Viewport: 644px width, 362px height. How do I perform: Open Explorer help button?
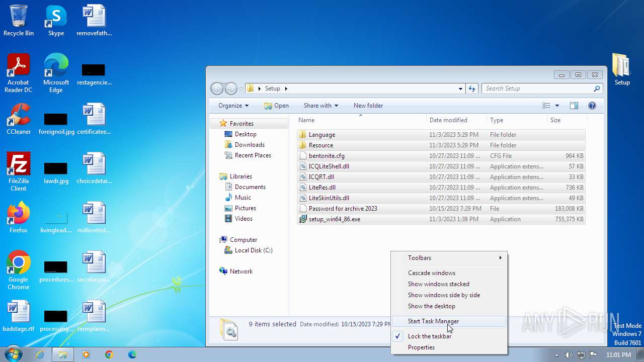[x=592, y=106]
